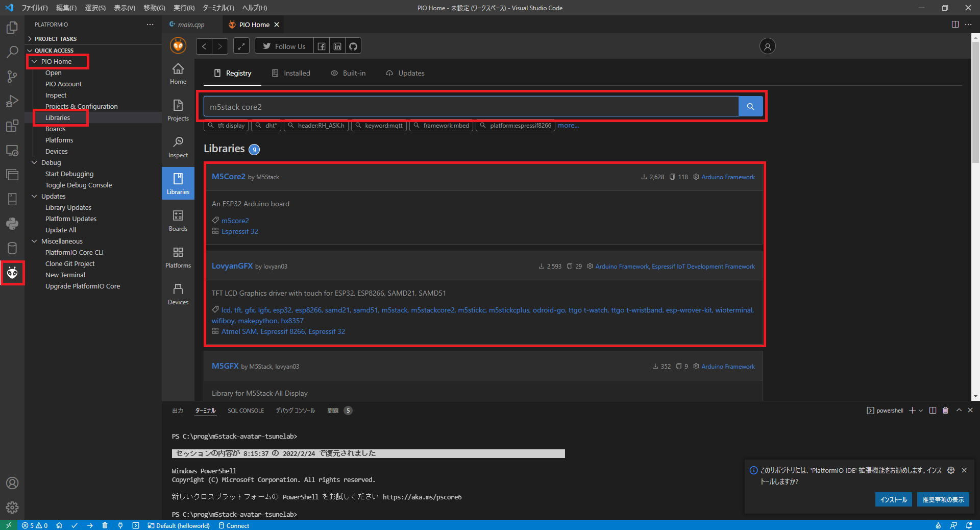Expand the PROJECT TASKS section
Screen dimensions: 980x530
(55, 39)
